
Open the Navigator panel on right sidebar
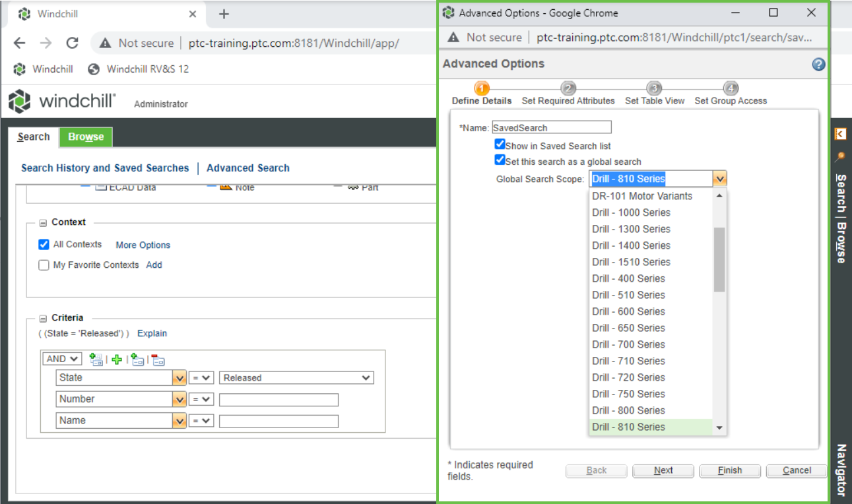click(841, 470)
